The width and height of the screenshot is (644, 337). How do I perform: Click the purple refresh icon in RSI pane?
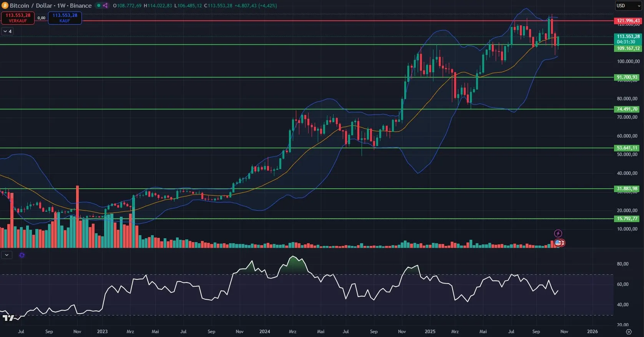click(22, 255)
